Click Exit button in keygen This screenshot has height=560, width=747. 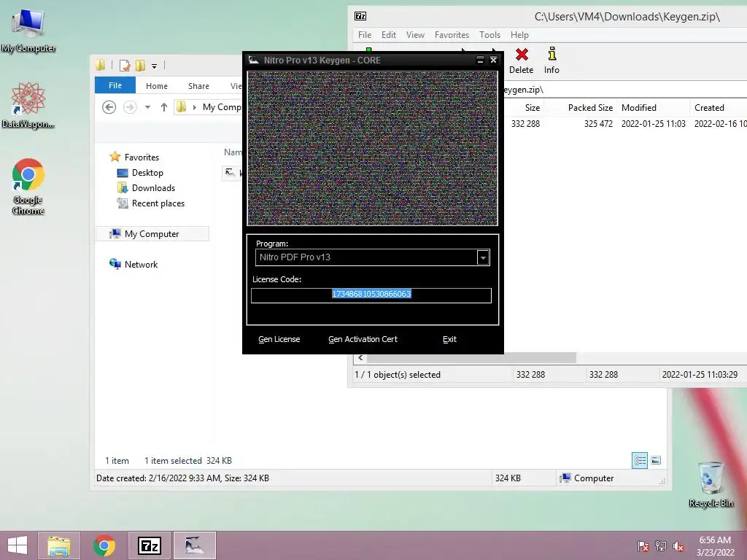click(x=449, y=339)
